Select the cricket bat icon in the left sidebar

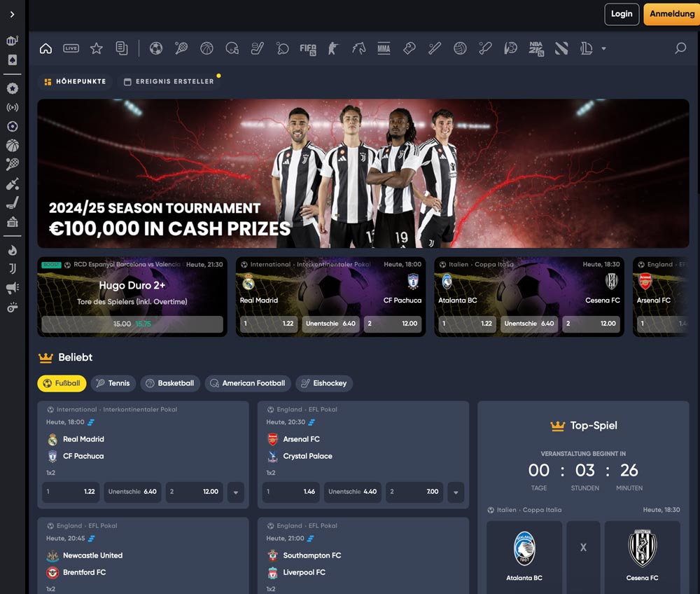pyautogui.click(x=13, y=184)
